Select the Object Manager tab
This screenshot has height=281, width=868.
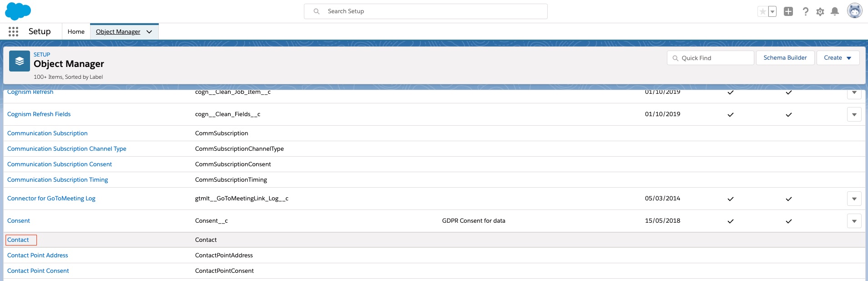pyautogui.click(x=118, y=32)
